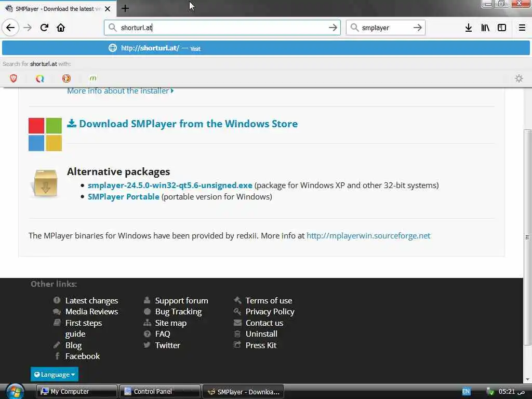The image size is (532, 399).
Task: Open a new tab with the plus button
Action: pyautogui.click(x=125, y=8)
